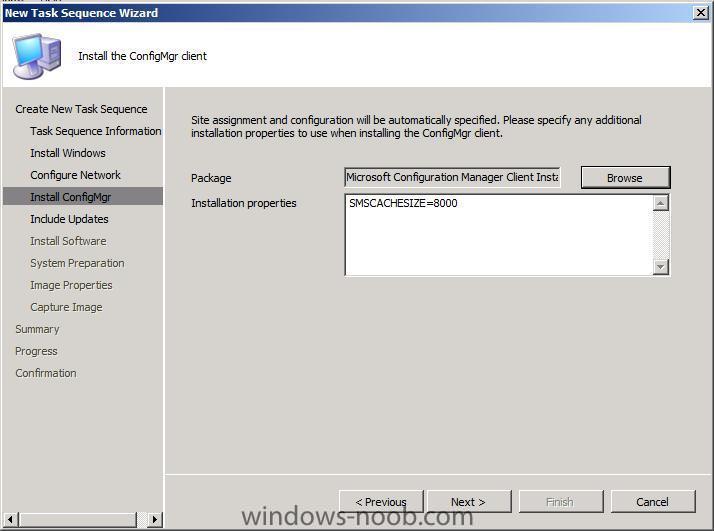Click left arrow of the sidebar horizontal scrollbar
Viewport: 714px width, 531px height.
[x=11, y=519]
